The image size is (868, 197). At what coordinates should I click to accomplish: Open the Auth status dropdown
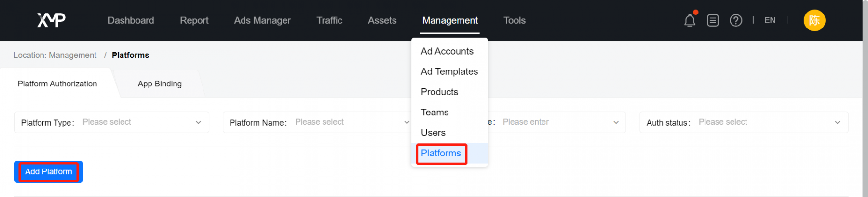point(744,122)
